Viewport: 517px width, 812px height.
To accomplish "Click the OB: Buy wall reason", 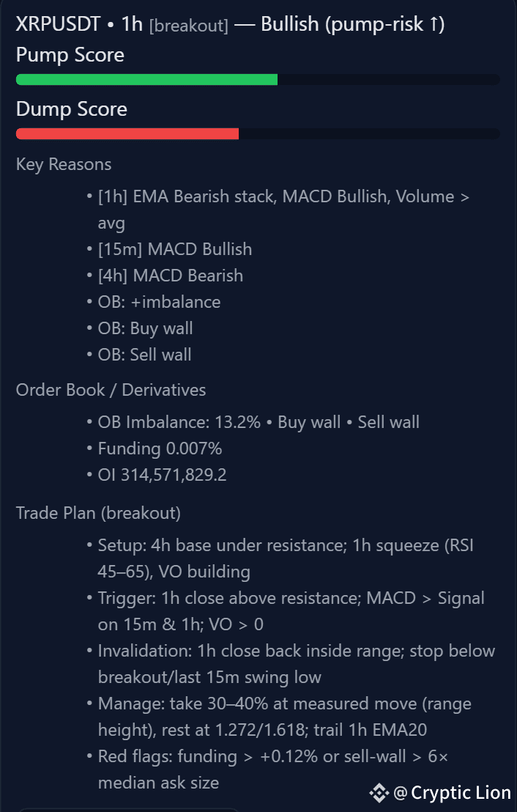I will 146,328.
